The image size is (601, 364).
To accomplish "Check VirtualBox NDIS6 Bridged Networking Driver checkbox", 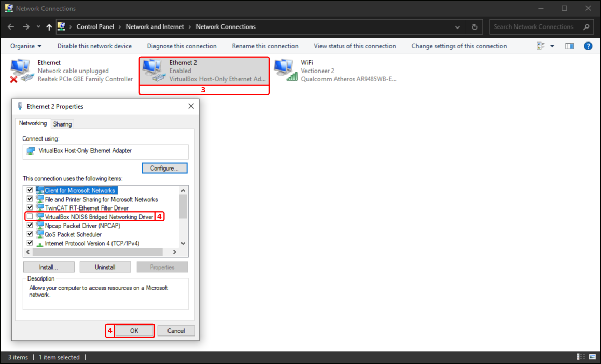I will [30, 217].
